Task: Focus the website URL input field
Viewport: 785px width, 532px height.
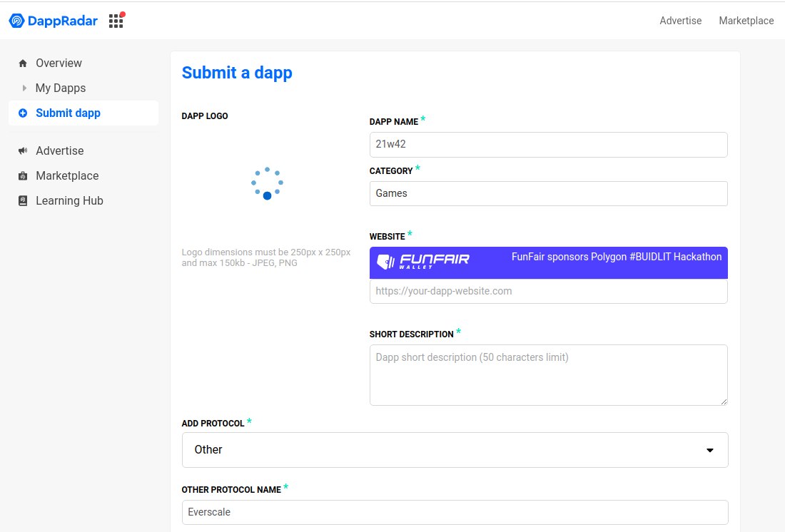Action: [548, 291]
